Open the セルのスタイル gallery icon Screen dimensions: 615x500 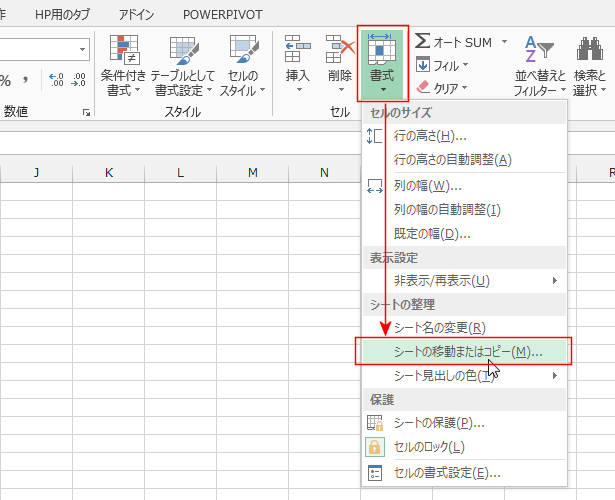243,50
